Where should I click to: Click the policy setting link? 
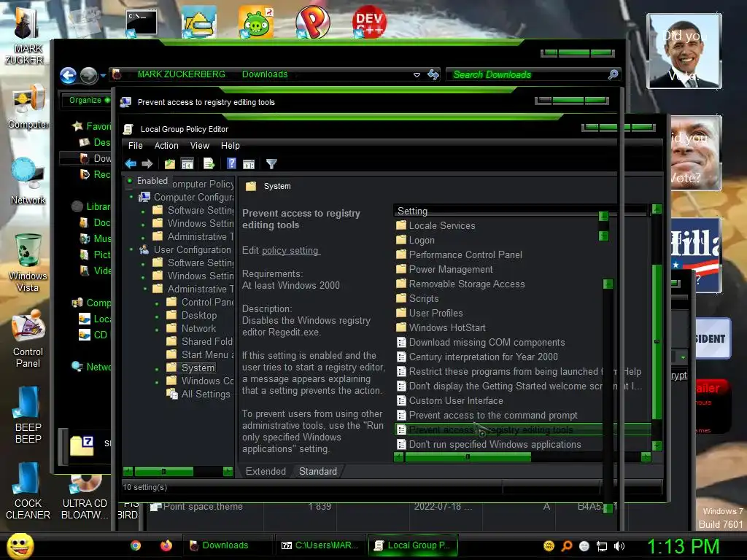pyautogui.click(x=290, y=251)
